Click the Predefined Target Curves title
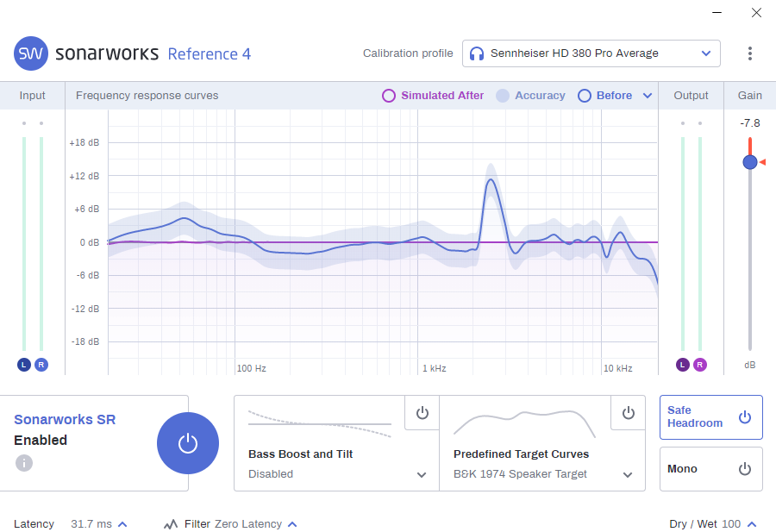The height and width of the screenshot is (532, 776). point(521,454)
